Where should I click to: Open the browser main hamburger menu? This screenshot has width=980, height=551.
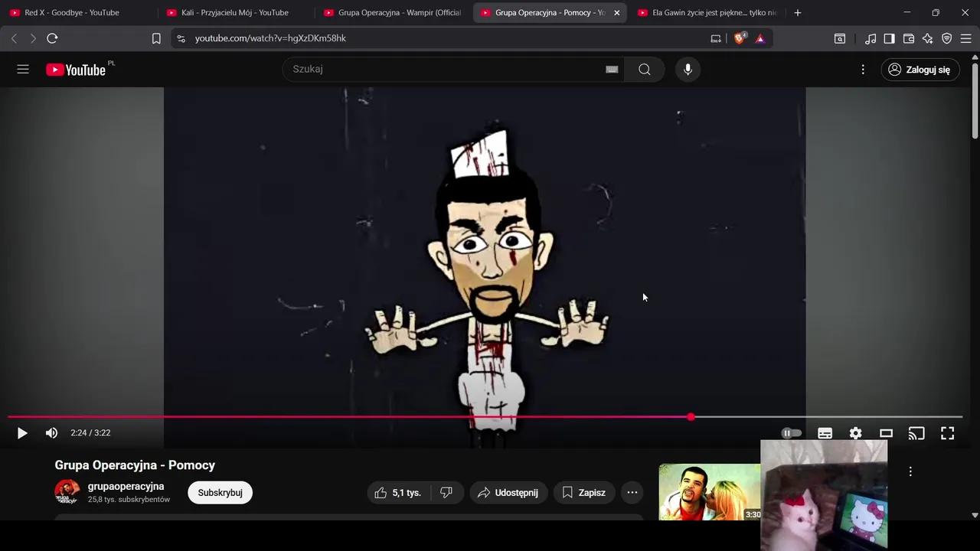tap(966, 38)
